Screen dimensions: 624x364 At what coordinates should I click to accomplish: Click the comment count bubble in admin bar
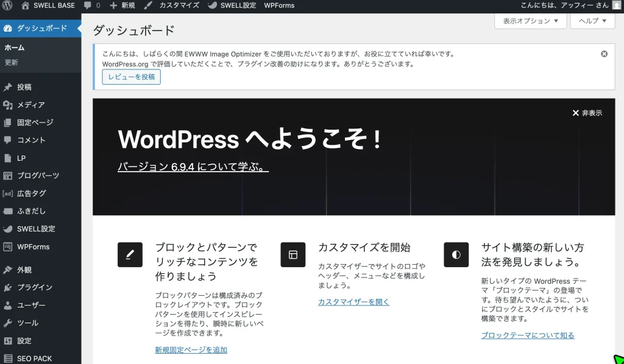(91, 5)
